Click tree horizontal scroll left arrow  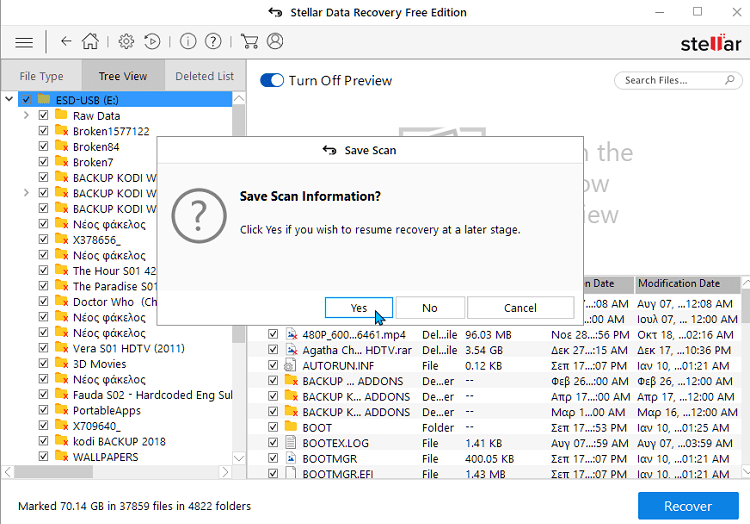pos(8,472)
